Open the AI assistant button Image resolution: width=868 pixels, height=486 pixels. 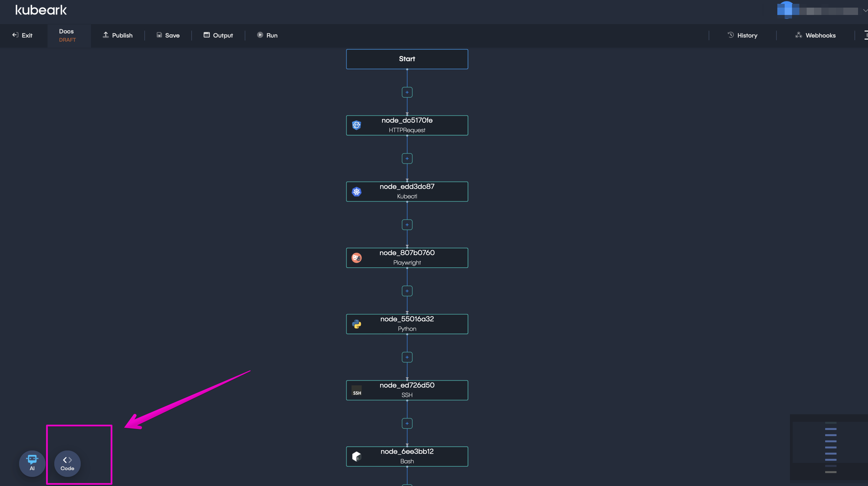pyautogui.click(x=32, y=463)
